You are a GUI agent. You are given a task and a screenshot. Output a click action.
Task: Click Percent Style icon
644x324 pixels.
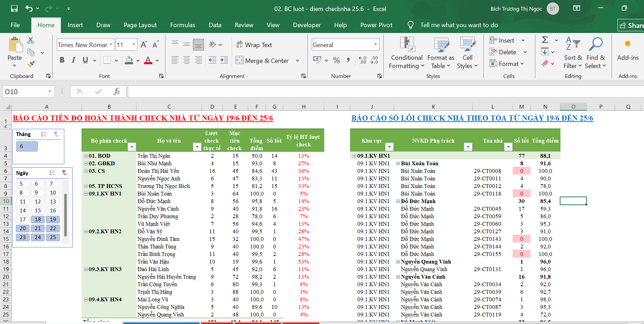click(x=337, y=60)
